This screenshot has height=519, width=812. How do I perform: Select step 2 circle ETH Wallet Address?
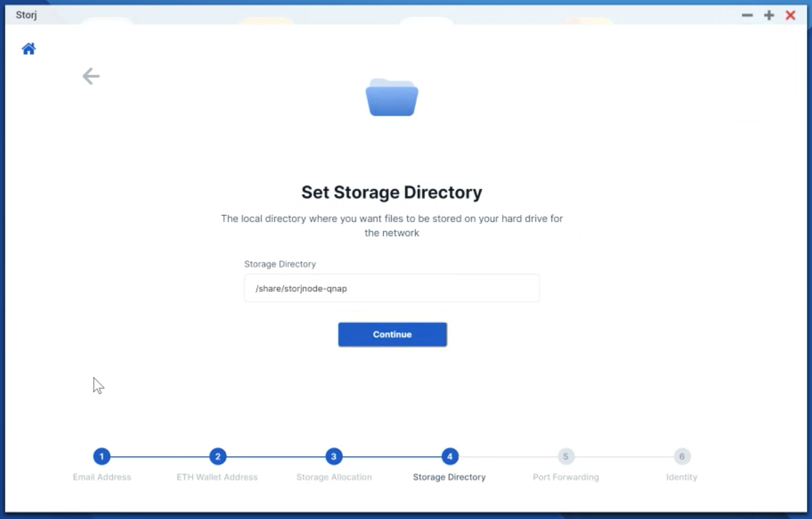pos(218,457)
